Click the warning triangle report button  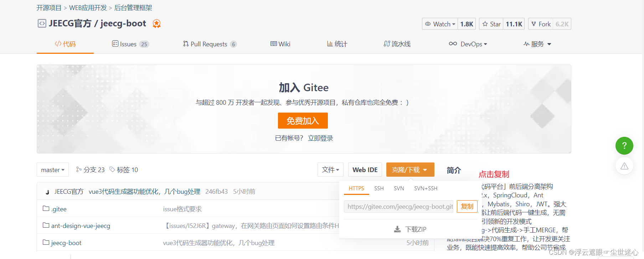tap(624, 166)
